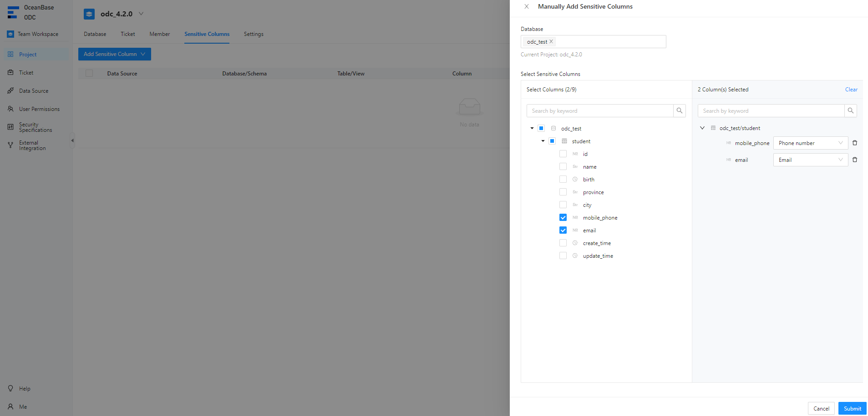
Task: Open the Settings tab
Action: coord(254,34)
